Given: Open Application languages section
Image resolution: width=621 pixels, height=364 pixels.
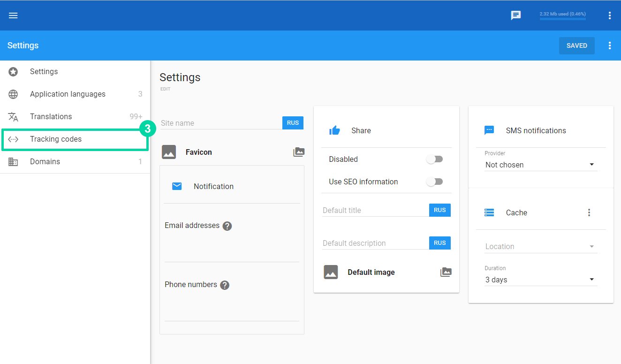Looking at the screenshot, I should pyautogui.click(x=75, y=94).
